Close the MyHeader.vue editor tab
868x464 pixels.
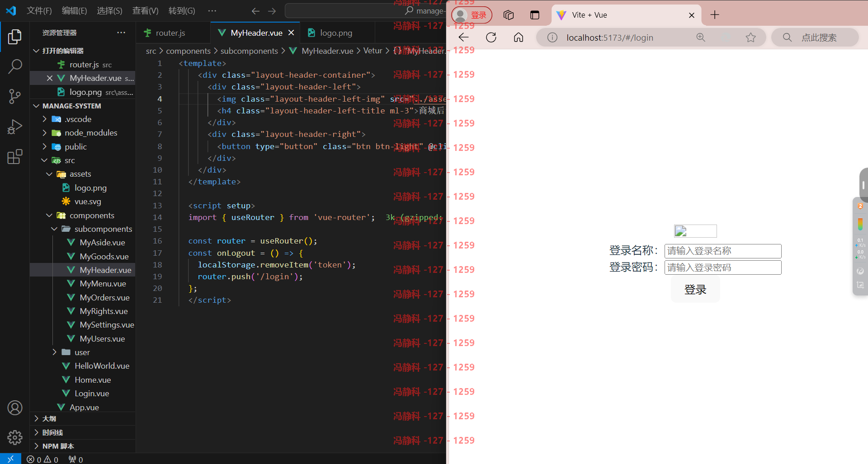tap(291, 33)
